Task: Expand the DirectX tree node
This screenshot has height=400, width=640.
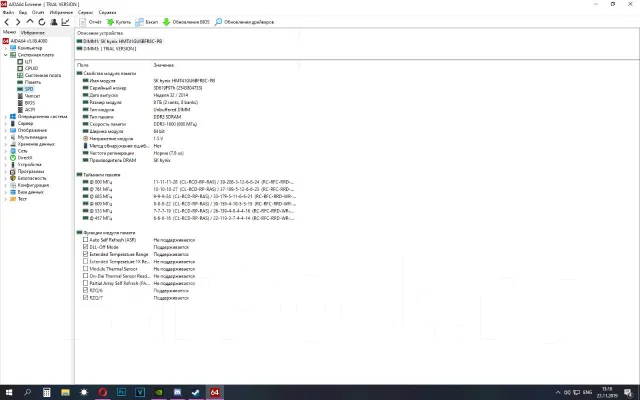Action: tap(5, 158)
